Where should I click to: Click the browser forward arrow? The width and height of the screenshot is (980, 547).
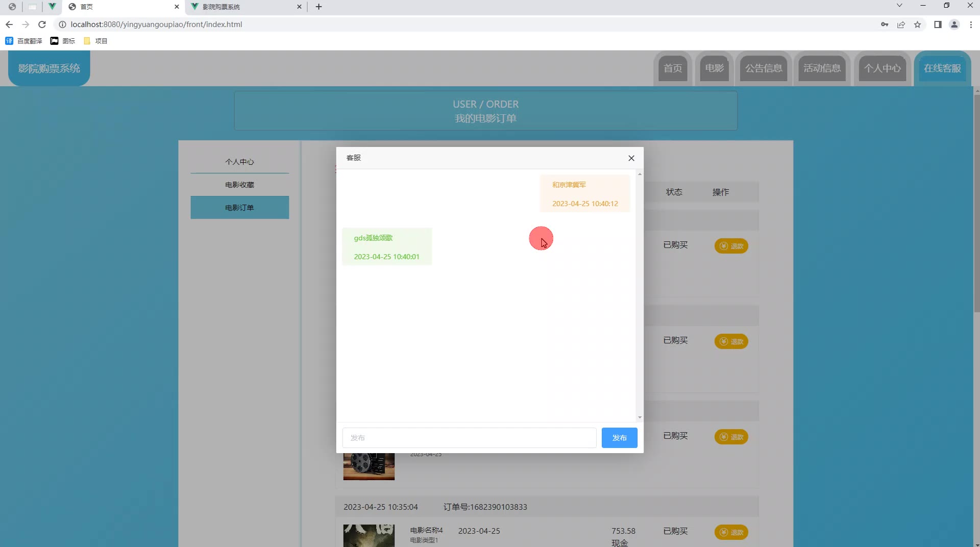tap(26, 24)
